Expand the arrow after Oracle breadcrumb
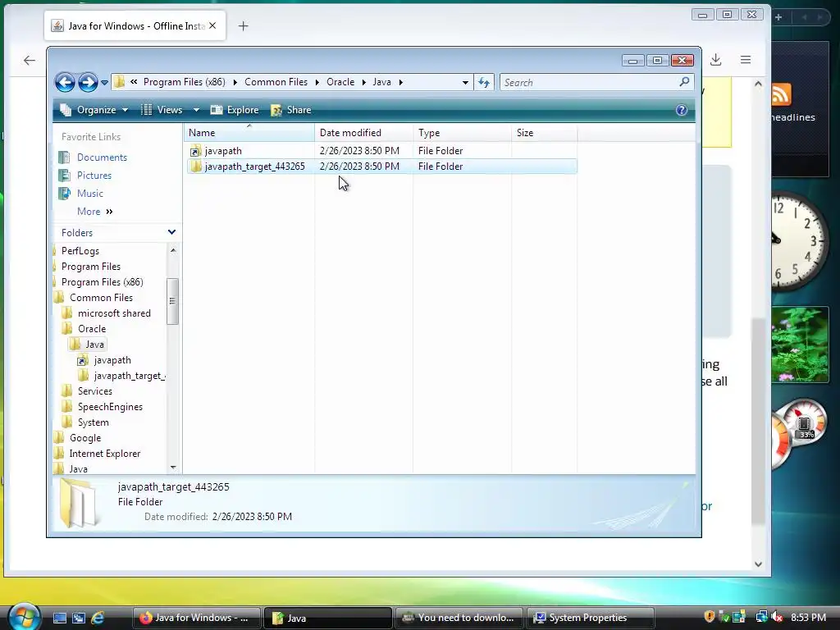 [363, 82]
